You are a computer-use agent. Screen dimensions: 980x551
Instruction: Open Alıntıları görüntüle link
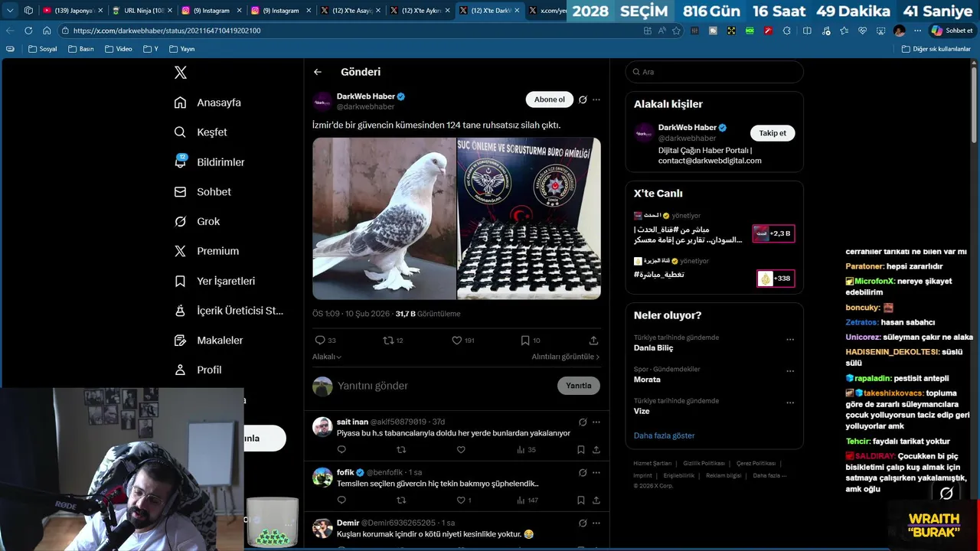point(566,357)
